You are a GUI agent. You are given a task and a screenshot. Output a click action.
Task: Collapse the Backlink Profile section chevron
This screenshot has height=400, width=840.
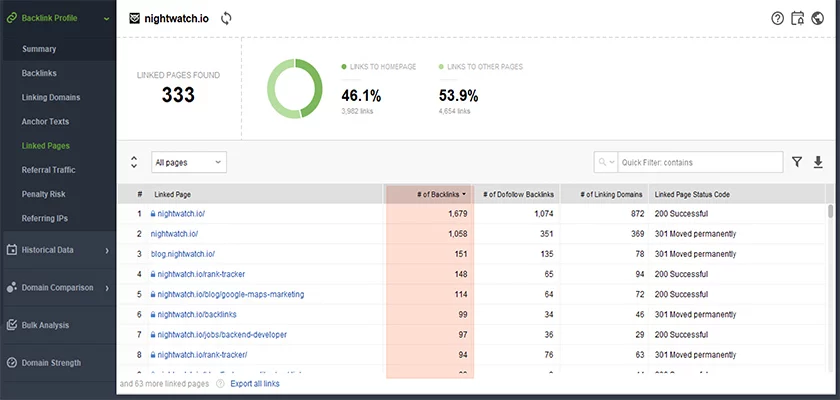tap(107, 19)
